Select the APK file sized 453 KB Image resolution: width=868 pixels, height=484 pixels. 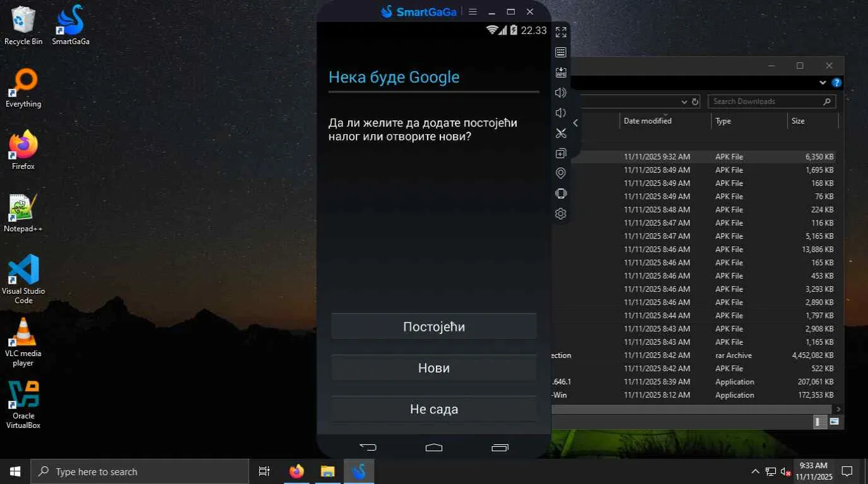[694, 276]
